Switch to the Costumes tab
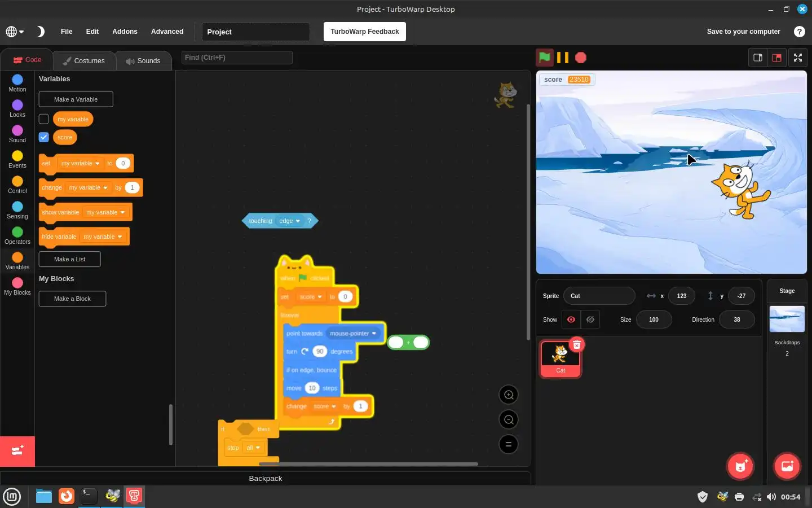This screenshot has height=508, width=812. (x=84, y=60)
